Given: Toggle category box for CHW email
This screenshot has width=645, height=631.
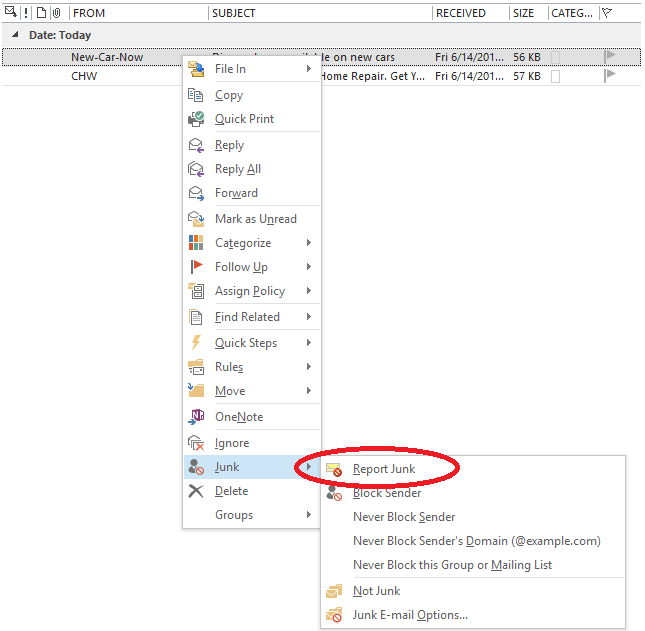Looking at the screenshot, I should point(555,76).
